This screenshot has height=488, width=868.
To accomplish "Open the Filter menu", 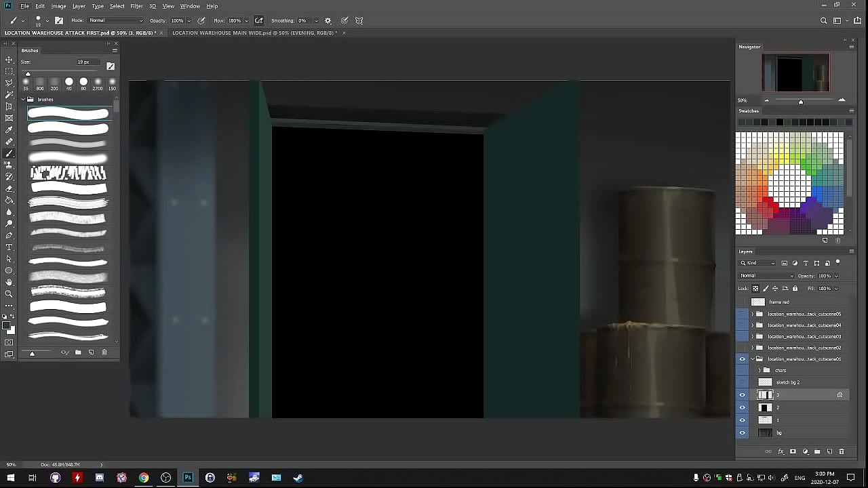I will pyautogui.click(x=136, y=6).
